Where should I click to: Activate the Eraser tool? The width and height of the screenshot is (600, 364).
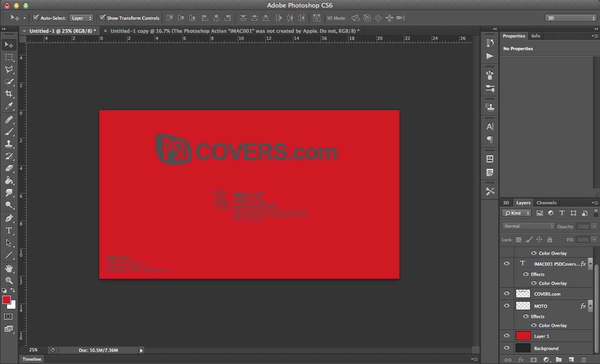click(x=9, y=168)
